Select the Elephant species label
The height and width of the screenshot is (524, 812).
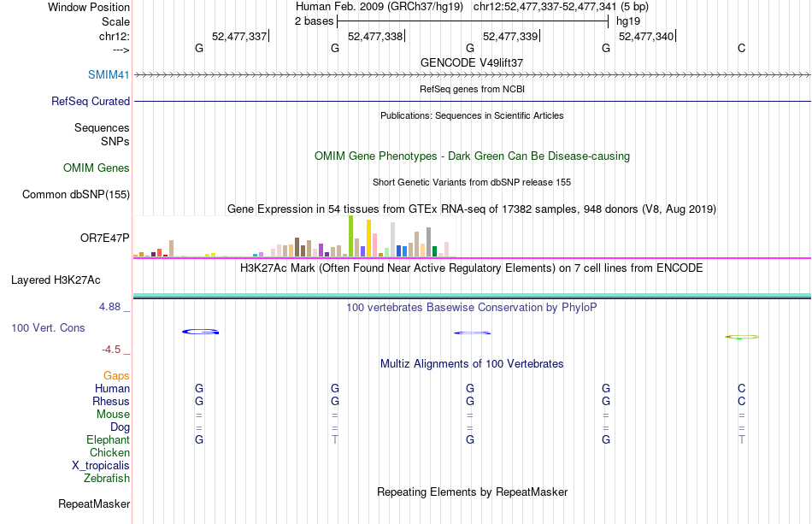coord(108,439)
